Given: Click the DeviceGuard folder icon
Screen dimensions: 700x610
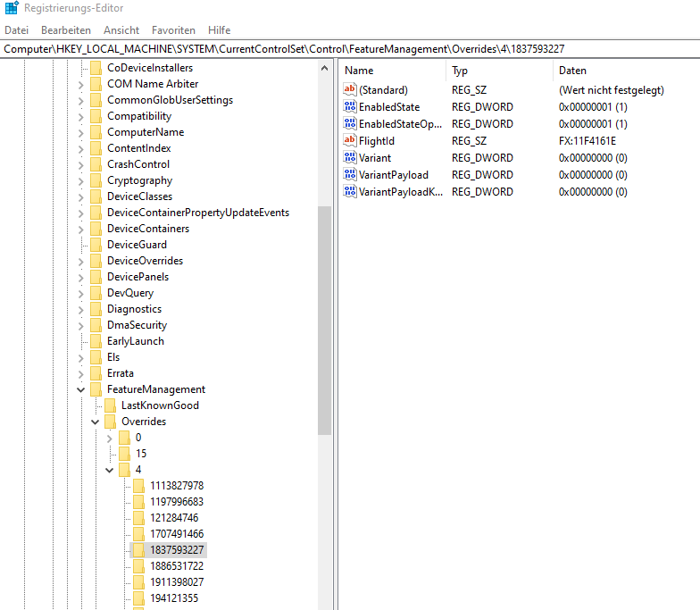Looking at the screenshot, I should pyautogui.click(x=96, y=245).
